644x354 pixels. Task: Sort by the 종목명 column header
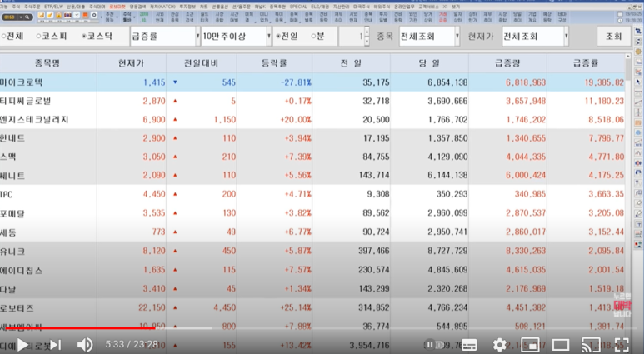(x=47, y=62)
